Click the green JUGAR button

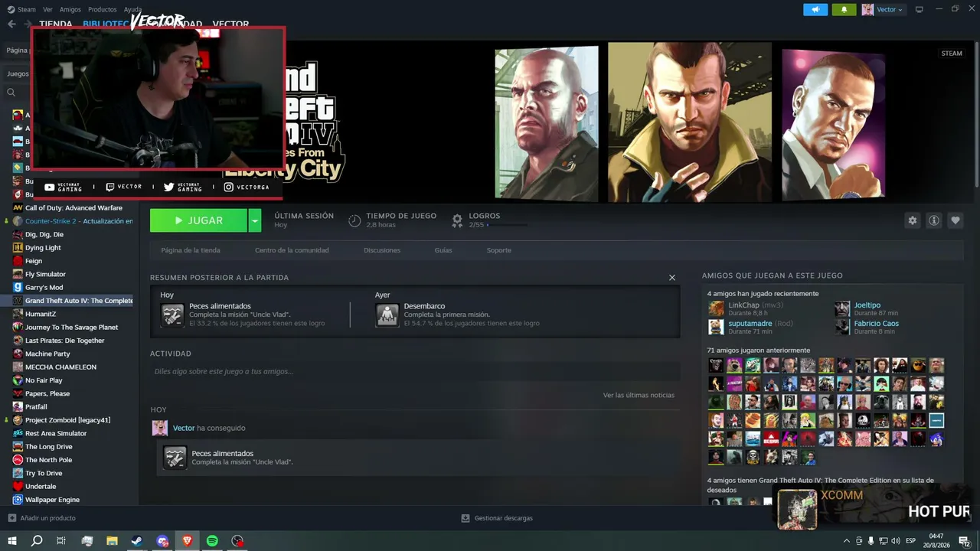pyautogui.click(x=198, y=220)
